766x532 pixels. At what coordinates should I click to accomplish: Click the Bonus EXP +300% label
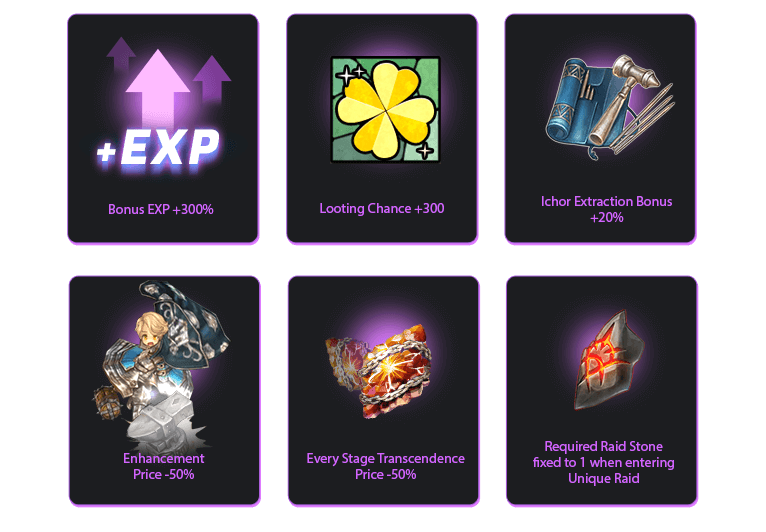(161, 210)
